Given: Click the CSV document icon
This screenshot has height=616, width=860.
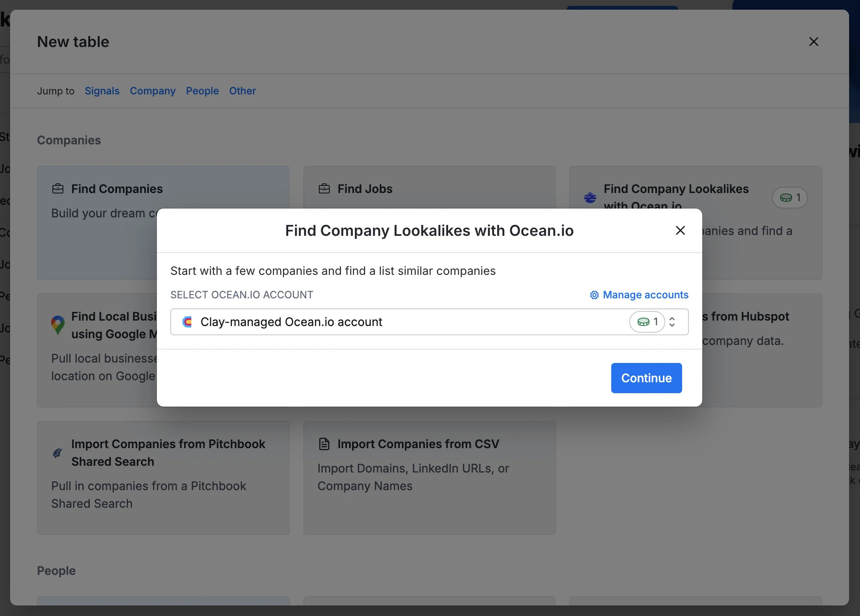Looking at the screenshot, I should 324,444.
